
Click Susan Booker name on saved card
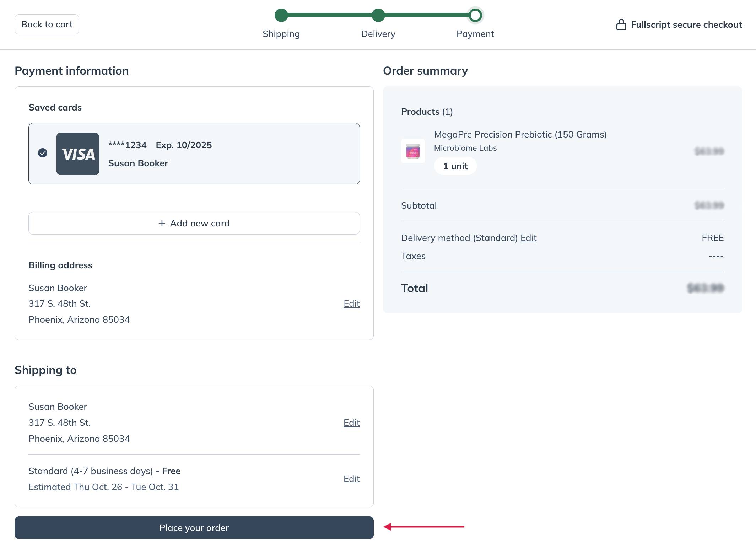pos(138,163)
